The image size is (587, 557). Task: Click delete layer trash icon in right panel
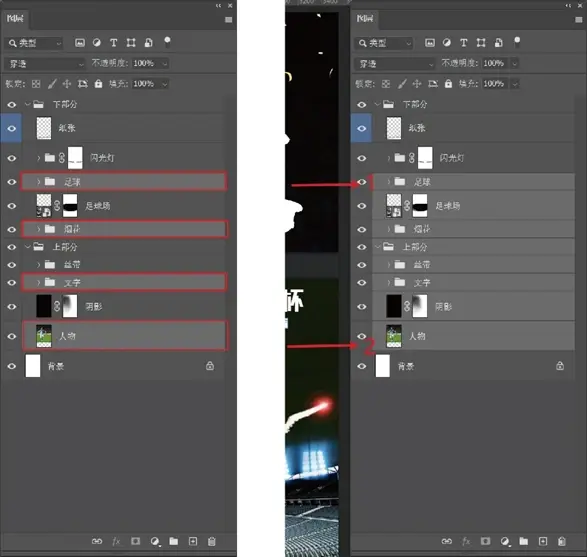point(562,541)
